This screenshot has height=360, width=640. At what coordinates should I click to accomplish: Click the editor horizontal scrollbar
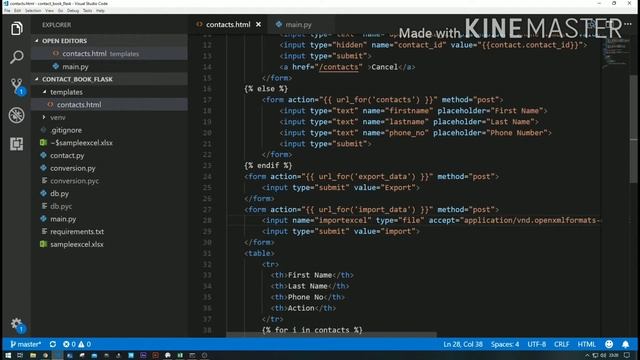coord(331,334)
